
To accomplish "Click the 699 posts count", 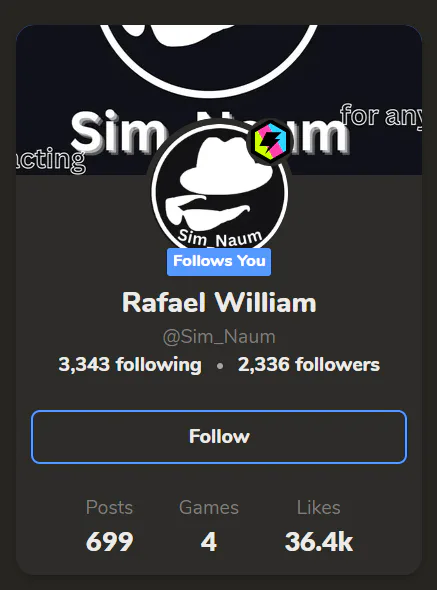I will (110, 542).
